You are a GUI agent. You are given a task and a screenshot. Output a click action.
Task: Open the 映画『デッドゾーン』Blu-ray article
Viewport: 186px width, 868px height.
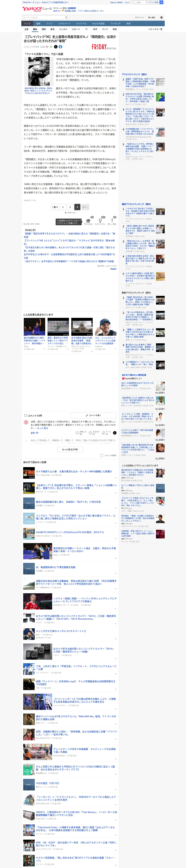76,683
